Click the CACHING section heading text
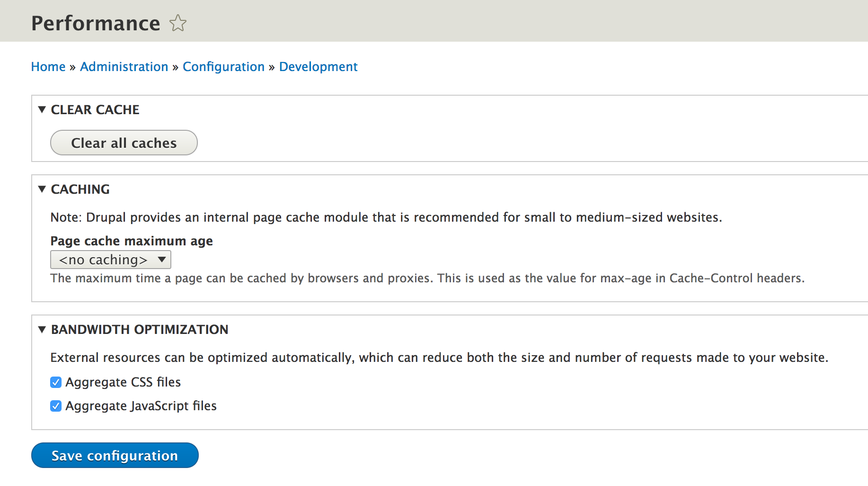This screenshot has width=868, height=486. point(80,189)
